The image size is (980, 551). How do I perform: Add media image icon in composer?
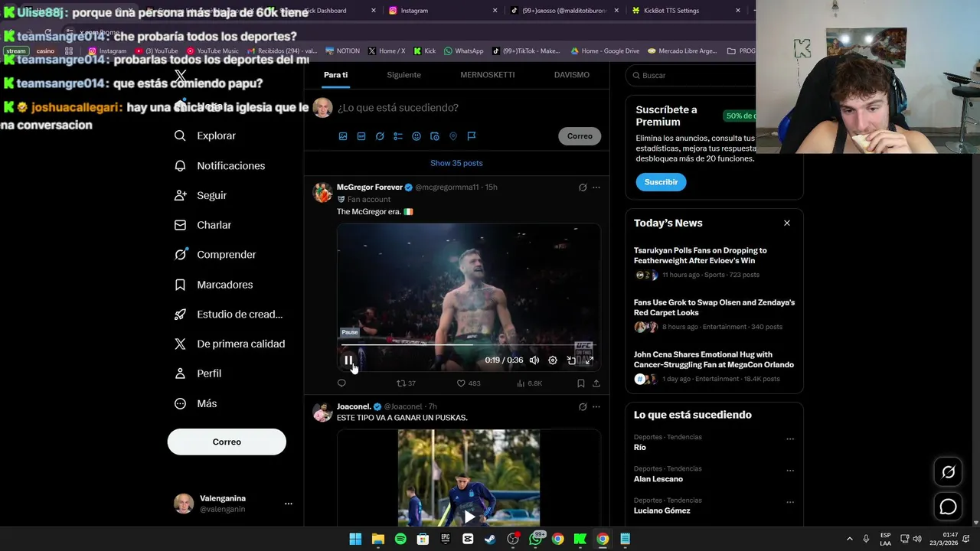click(343, 136)
